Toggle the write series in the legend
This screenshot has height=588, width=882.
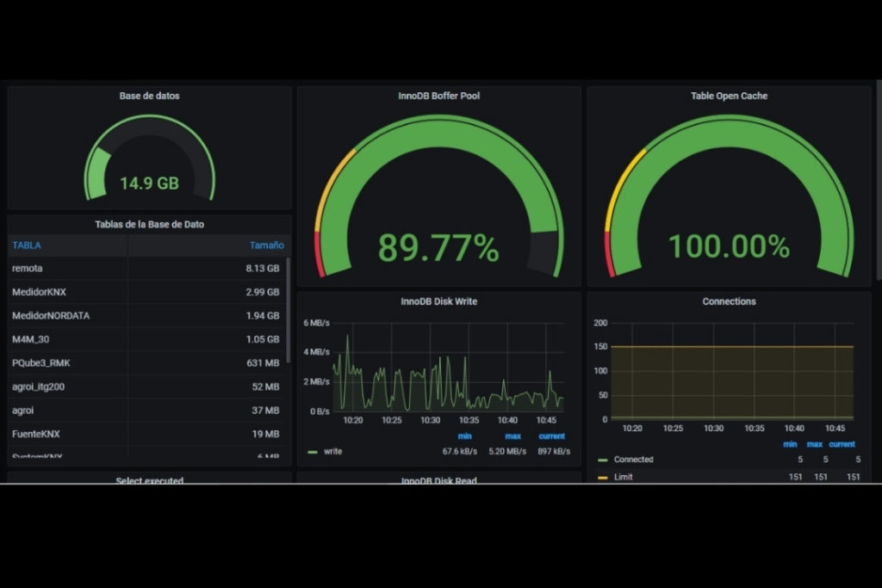tap(332, 452)
